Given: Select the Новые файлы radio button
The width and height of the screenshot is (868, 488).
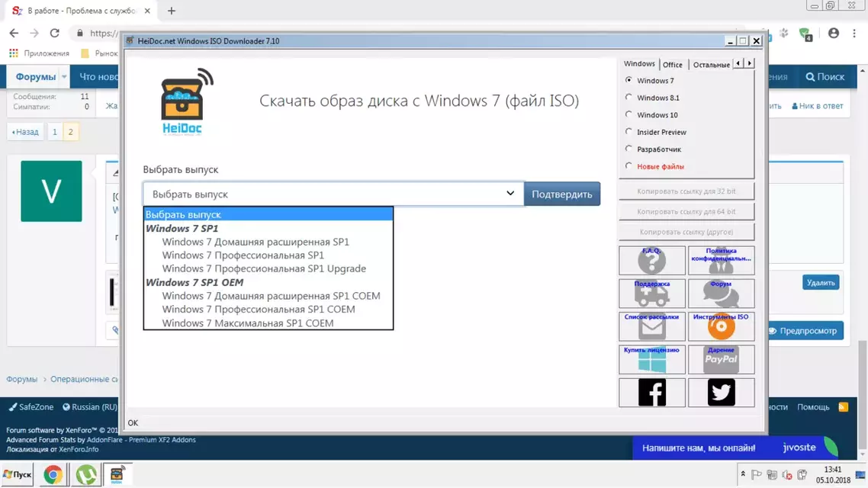Looking at the screenshot, I should [628, 166].
